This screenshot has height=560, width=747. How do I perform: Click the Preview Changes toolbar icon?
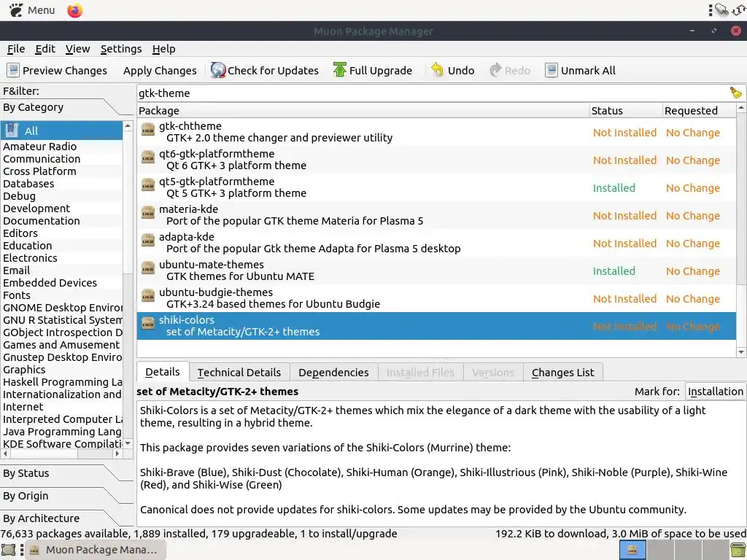13,71
